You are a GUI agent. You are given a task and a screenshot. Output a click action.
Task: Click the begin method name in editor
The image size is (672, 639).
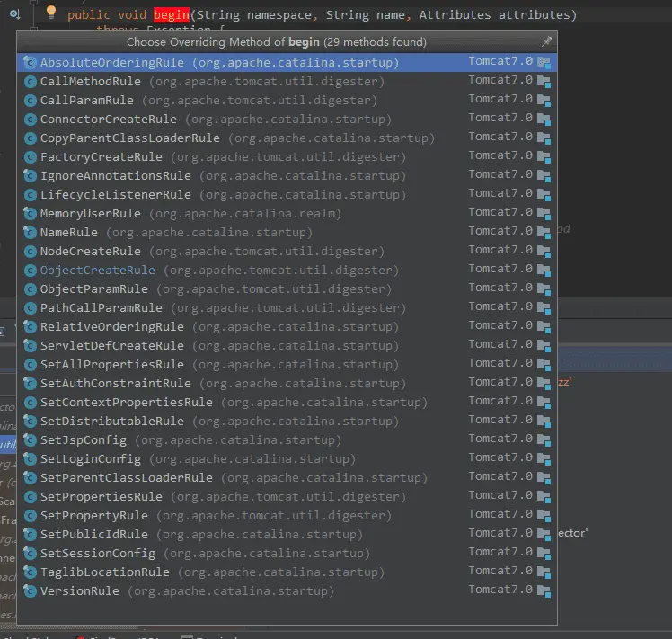172,14
